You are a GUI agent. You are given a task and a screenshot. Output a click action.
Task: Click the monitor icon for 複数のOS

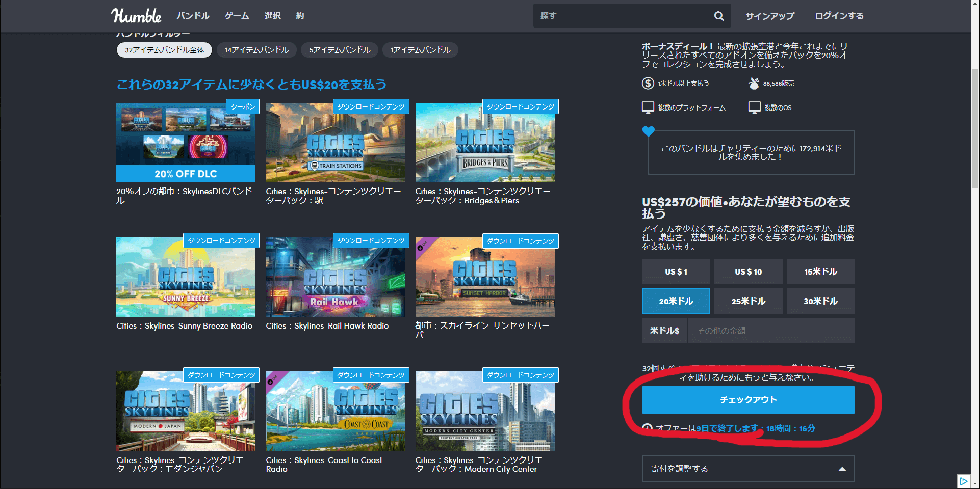(x=754, y=107)
